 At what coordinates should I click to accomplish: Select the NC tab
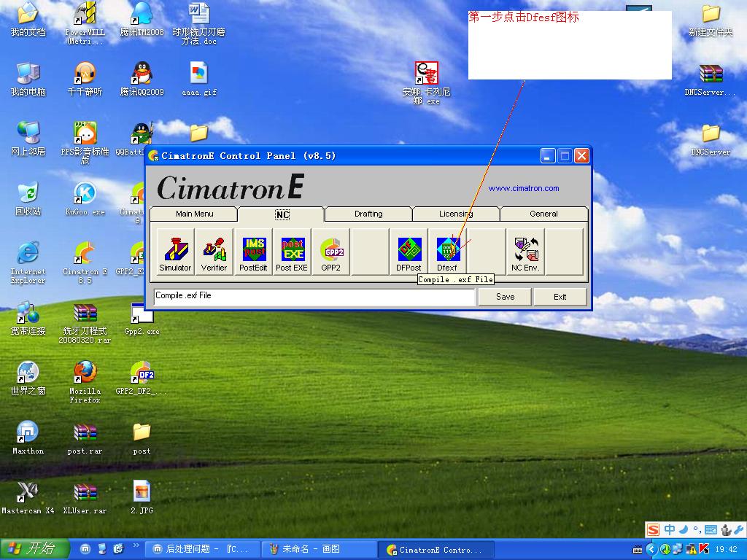282,214
